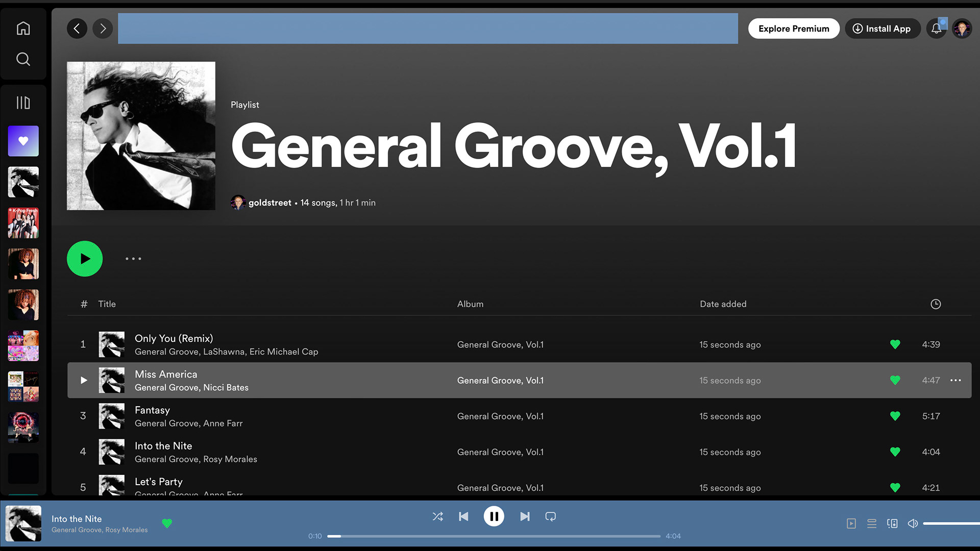Go to Home in the sidebar
Viewport: 980px width, 551px height.
click(x=23, y=28)
